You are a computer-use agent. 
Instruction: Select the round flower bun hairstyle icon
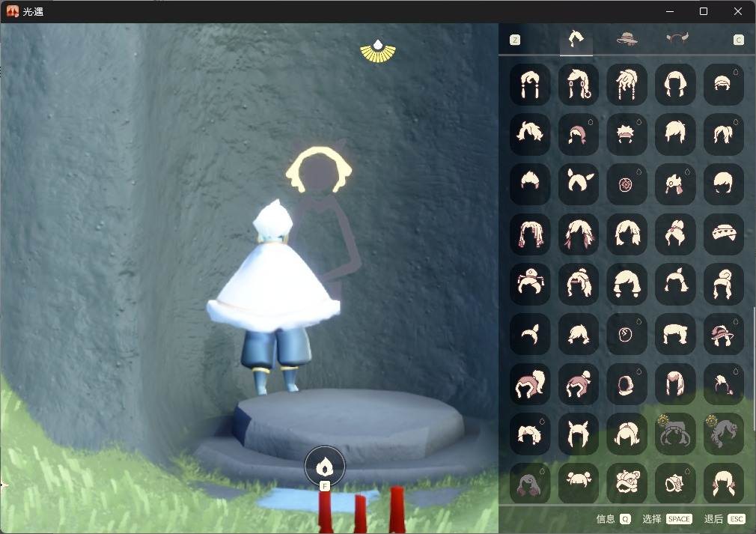tap(627, 183)
